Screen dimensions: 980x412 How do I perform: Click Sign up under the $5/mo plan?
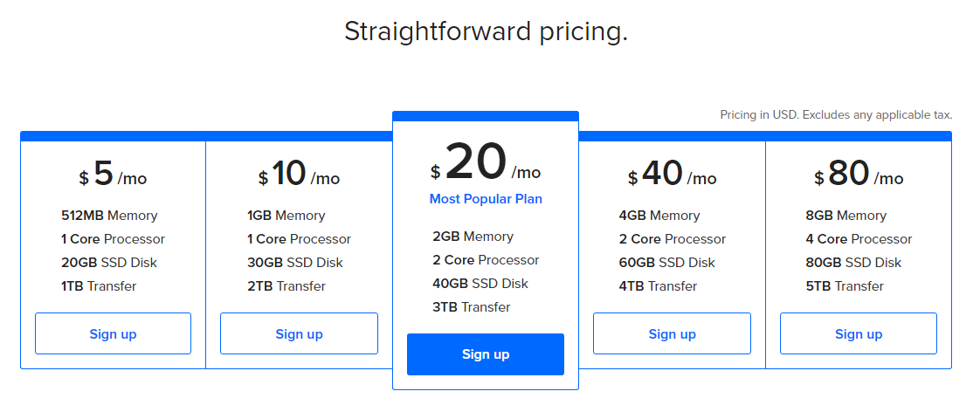(x=113, y=333)
